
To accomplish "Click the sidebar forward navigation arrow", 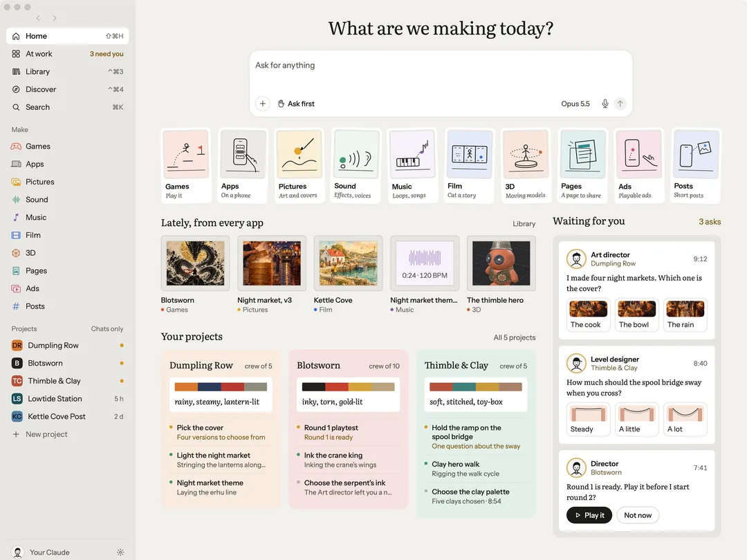I will click(x=55, y=18).
